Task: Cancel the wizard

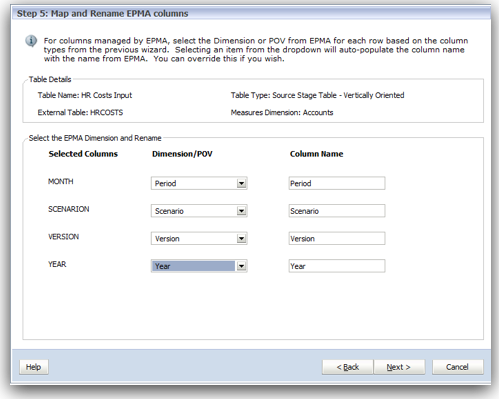Action: tap(458, 367)
